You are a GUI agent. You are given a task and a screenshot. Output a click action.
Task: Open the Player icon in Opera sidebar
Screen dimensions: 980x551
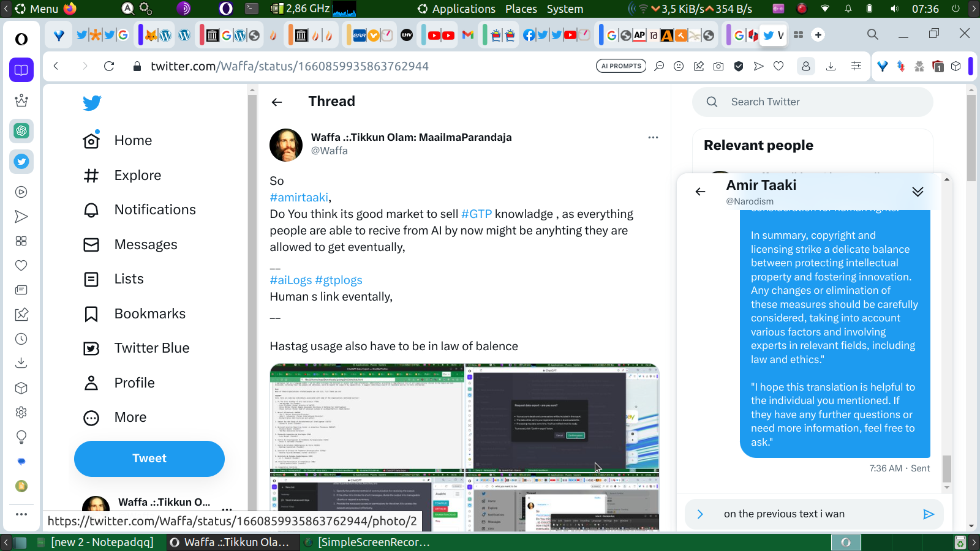pyautogui.click(x=21, y=192)
